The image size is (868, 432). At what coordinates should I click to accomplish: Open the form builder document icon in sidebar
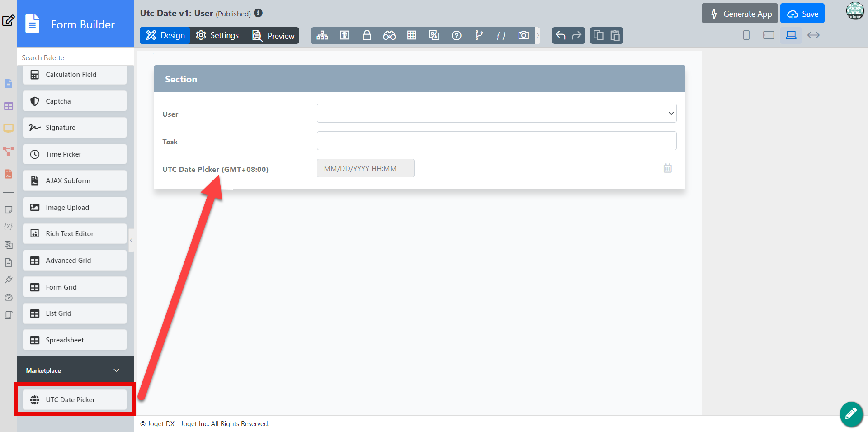click(x=9, y=84)
